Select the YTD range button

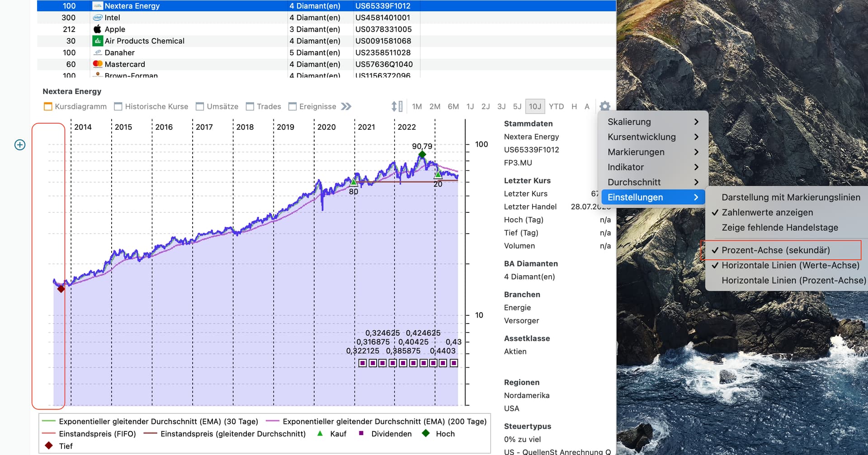click(556, 106)
